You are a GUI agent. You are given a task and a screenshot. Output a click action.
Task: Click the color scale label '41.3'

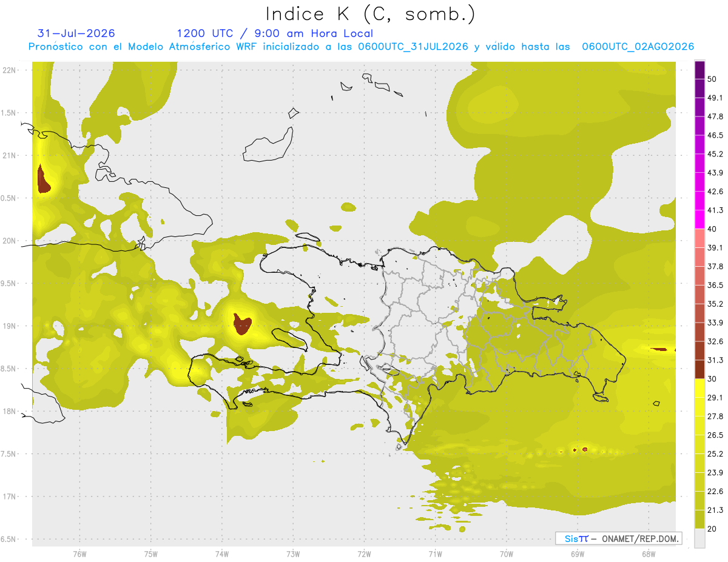pyautogui.click(x=715, y=210)
